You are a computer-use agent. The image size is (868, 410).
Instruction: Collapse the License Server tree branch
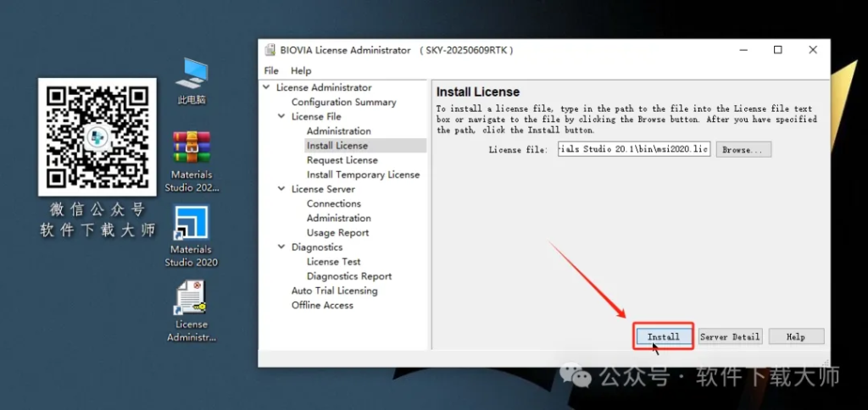[282, 189]
